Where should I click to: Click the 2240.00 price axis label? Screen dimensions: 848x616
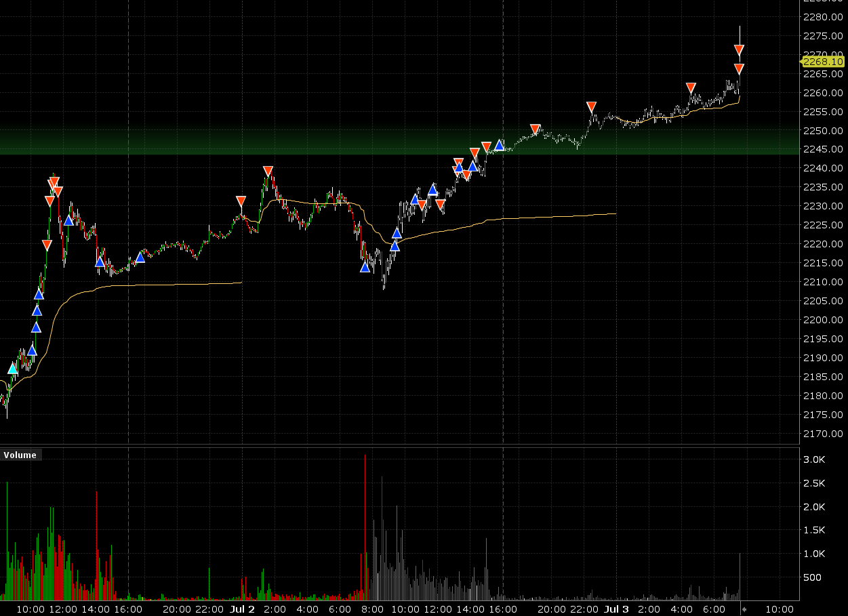822,168
